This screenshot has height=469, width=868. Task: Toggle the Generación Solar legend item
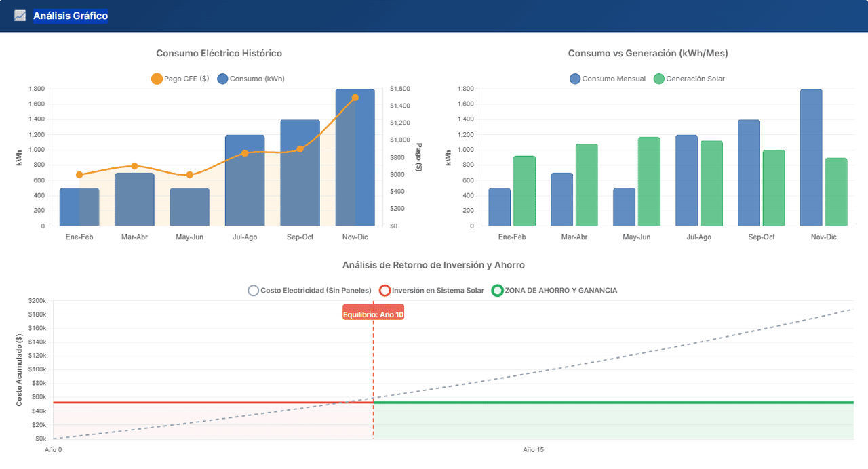(689, 79)
